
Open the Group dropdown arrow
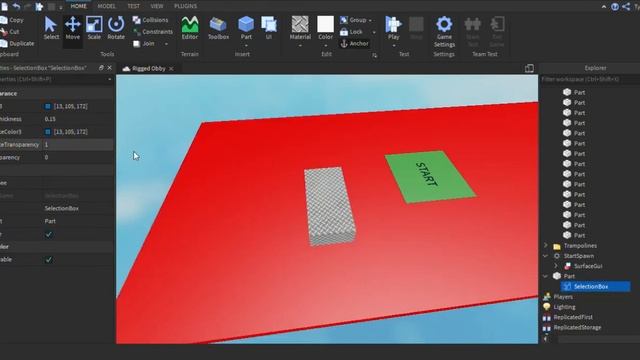370,20
